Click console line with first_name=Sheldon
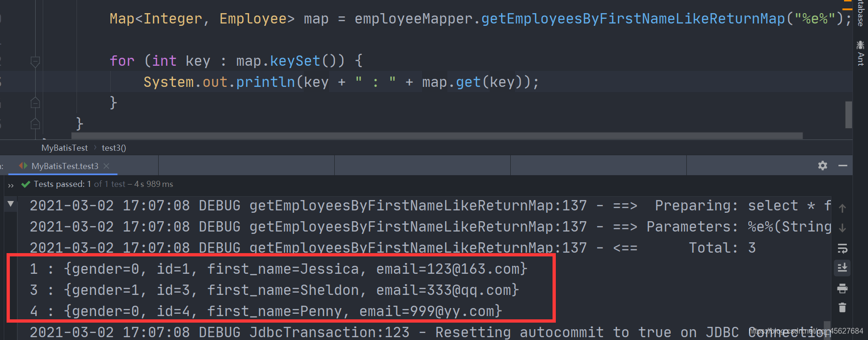868x340 pixels. [275, 290]
